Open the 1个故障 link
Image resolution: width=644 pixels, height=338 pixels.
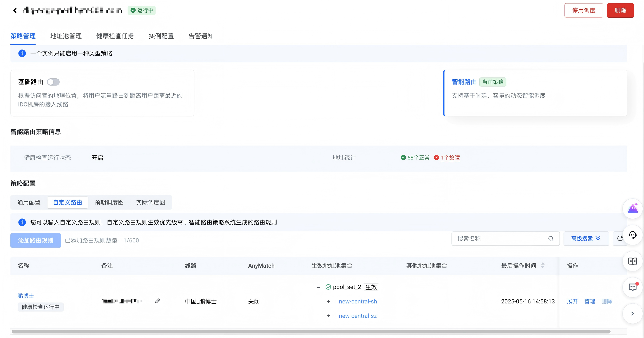click(x=450, y=157)
